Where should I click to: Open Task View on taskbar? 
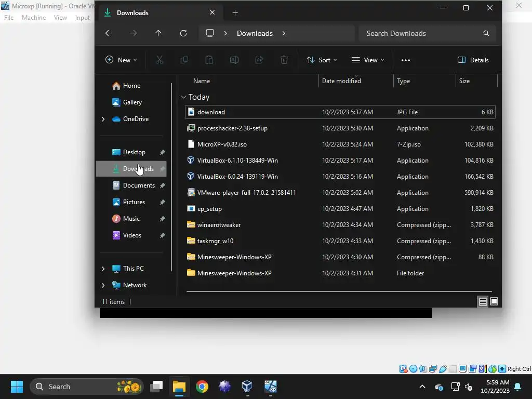(157, 387)
